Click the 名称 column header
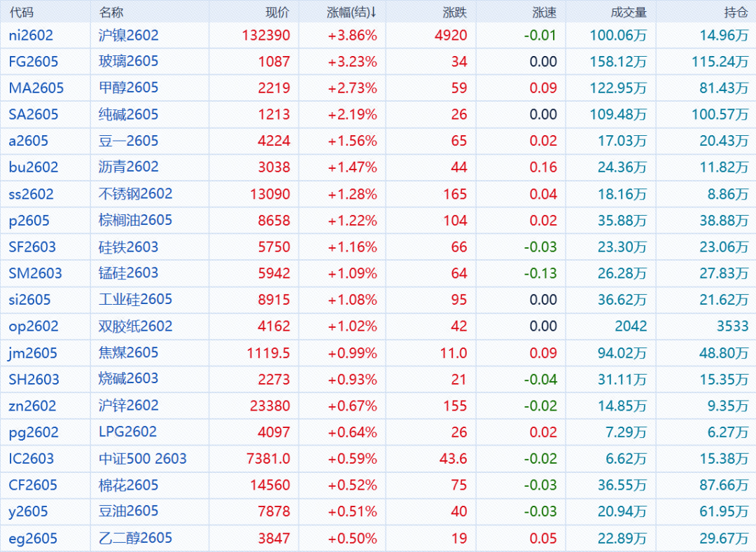 [111, 12]
